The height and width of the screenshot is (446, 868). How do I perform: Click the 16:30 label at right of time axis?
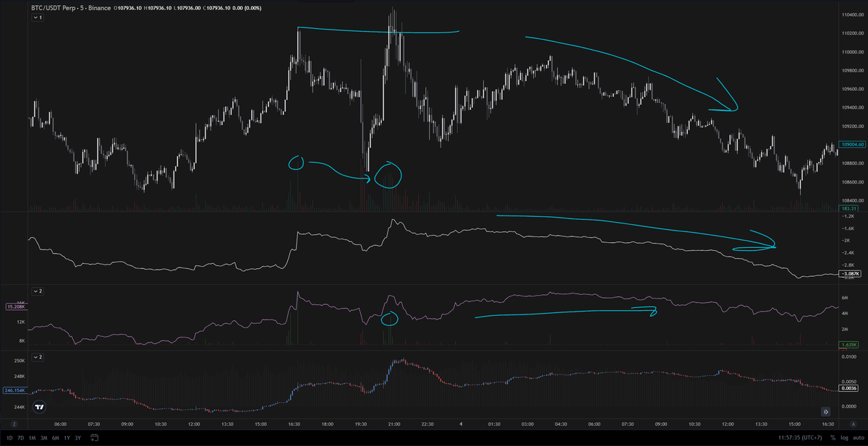(x=827, y=424)
